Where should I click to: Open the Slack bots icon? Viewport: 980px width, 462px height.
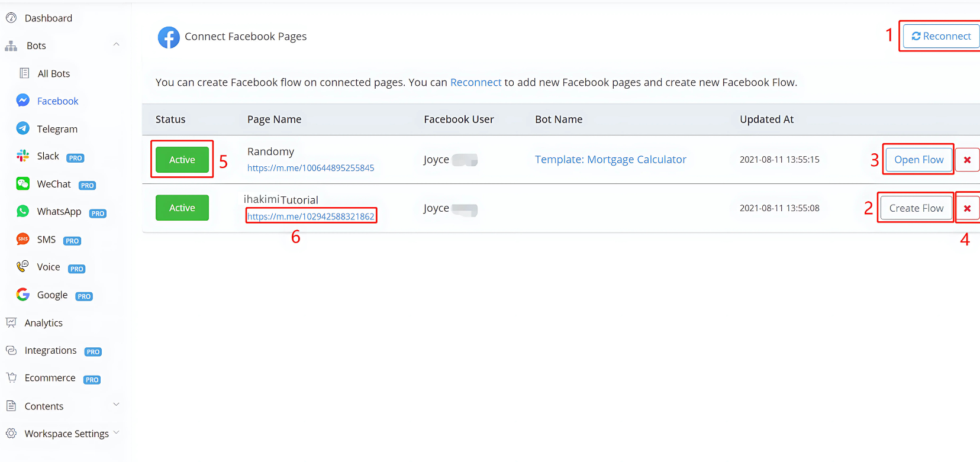pyautogui.click(x=23, y=156)
